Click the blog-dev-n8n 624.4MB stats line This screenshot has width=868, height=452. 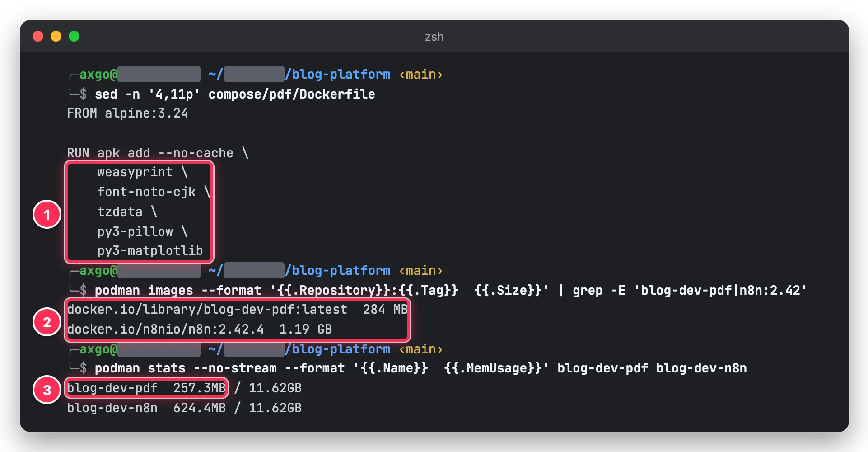tap(184, 408)
